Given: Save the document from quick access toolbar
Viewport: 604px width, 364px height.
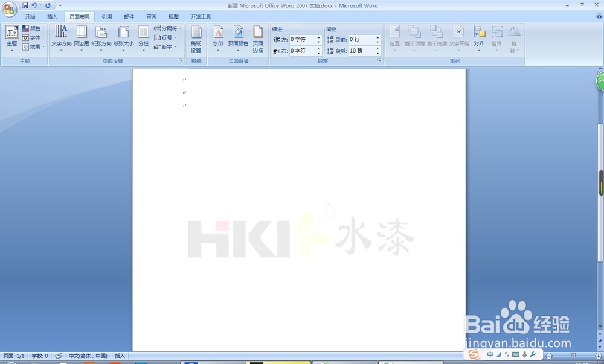Looking at the screenshot, I should 25,5.
